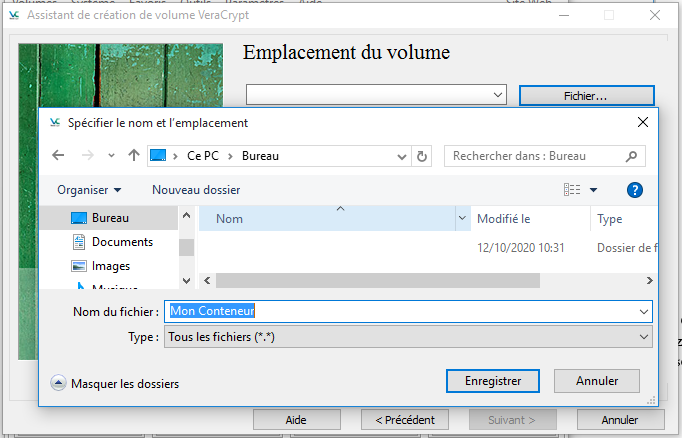Click Annuler at the bottom of the wizard
682x438 pixels.
620,420
